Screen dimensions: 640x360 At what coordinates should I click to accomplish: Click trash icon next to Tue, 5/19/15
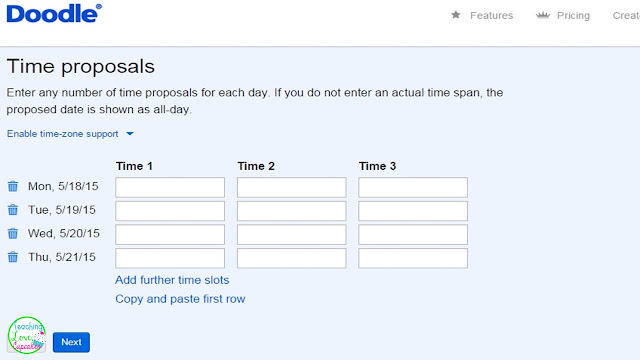coord(13,210)
